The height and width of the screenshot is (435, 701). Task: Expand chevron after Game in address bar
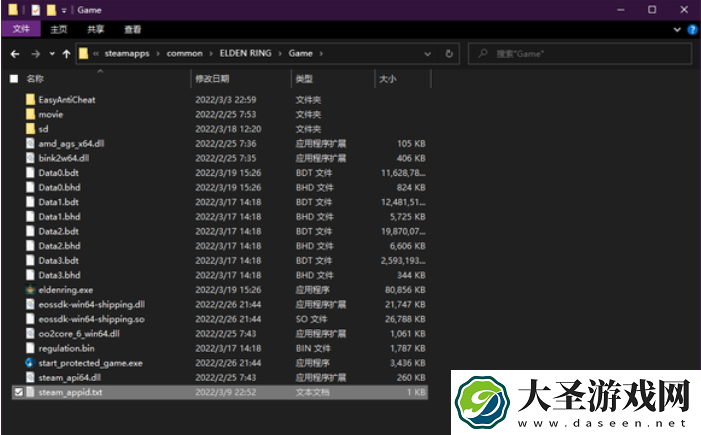[x=321, y=54]
